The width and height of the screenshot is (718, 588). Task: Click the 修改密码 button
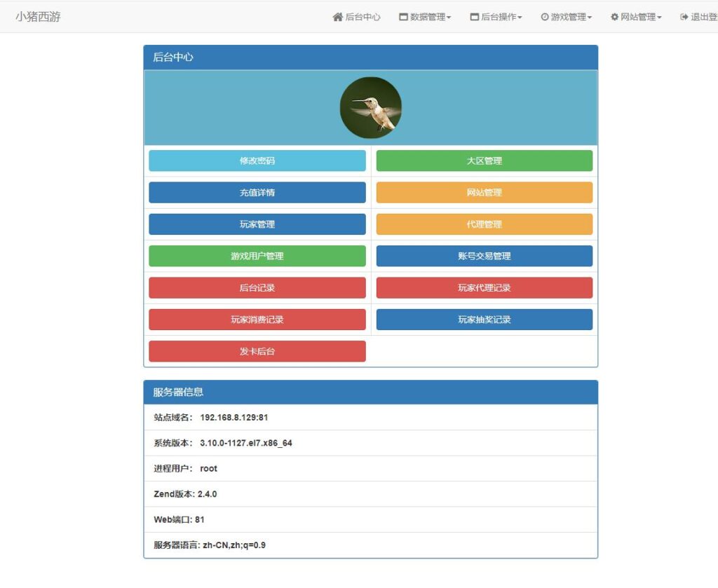coord(257,160)
